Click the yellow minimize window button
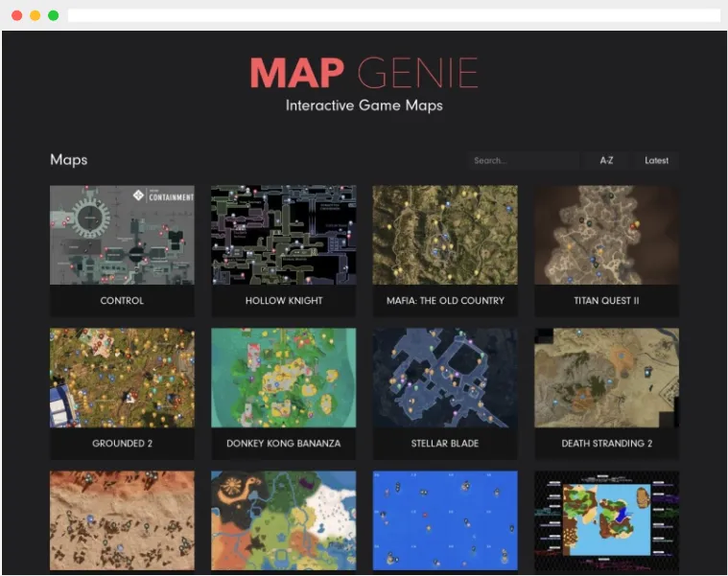Image resolution: width=728 pixels, height=576 pixels. (x=35, y=15)
